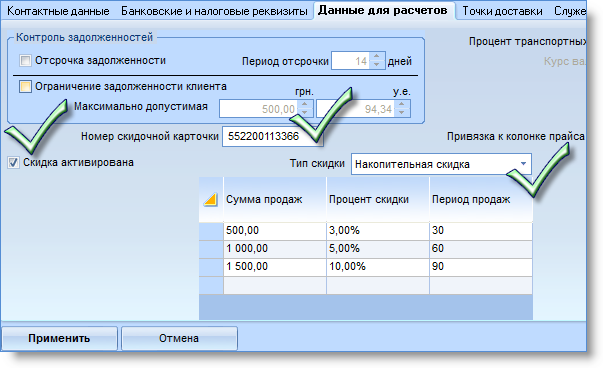The height and width of the screenshot is (368, 603).
Task: Select the row header of the 1 500,00 row
Action: (x=211, y=267)
